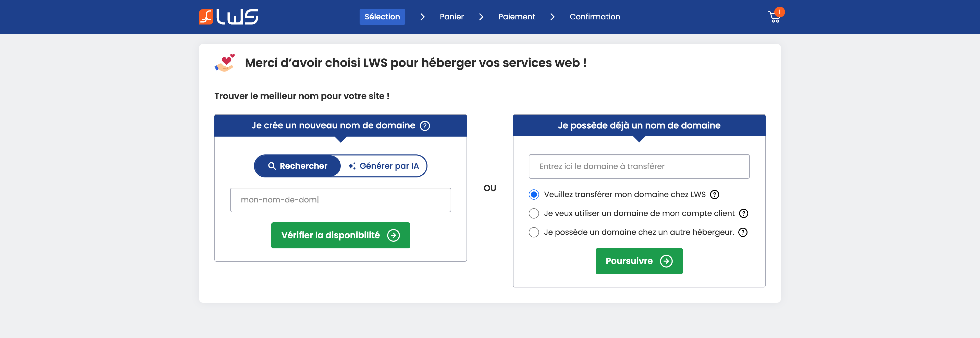Click chevron between Paiement and Confirmation
This screenshot has width=980, height=338.
pyautogui.click(x=552, y=17)
